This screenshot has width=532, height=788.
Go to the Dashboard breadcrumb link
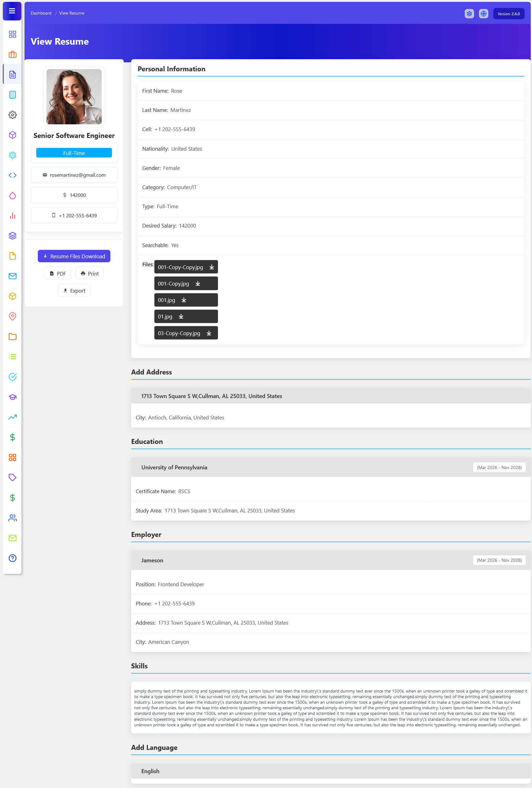[x=41, y=13]
